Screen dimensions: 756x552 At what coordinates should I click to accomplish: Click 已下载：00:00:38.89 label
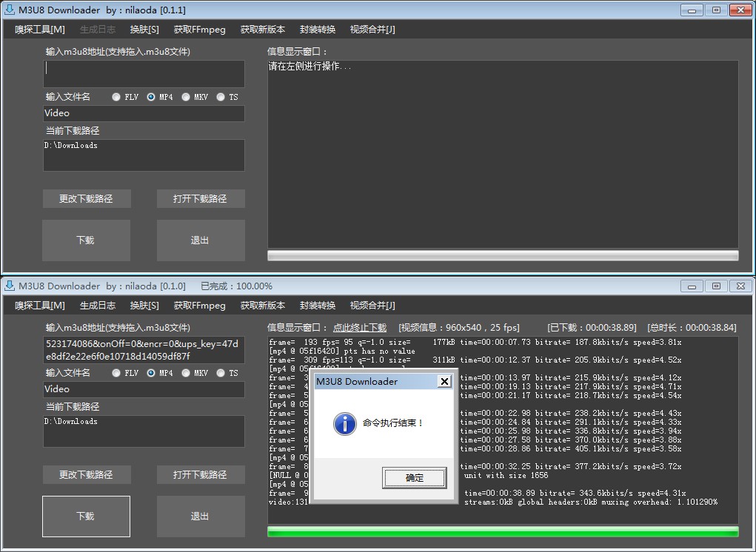click(x=592, y=328)
